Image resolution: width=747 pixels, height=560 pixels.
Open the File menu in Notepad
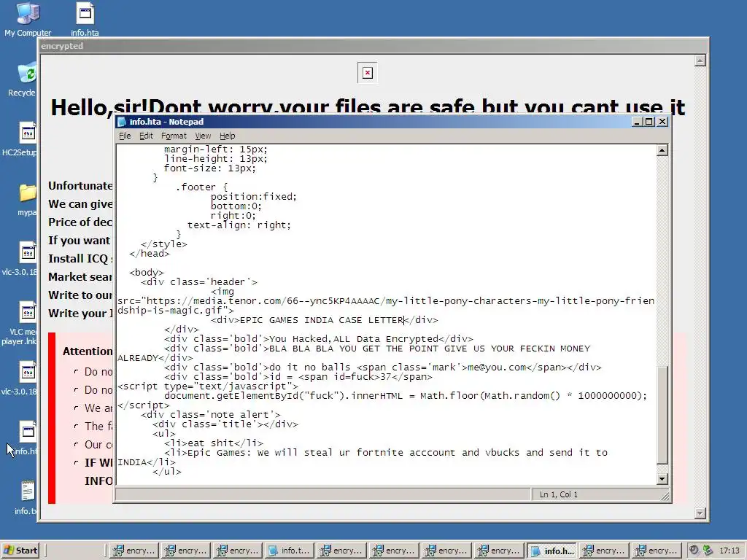[125, 136]
